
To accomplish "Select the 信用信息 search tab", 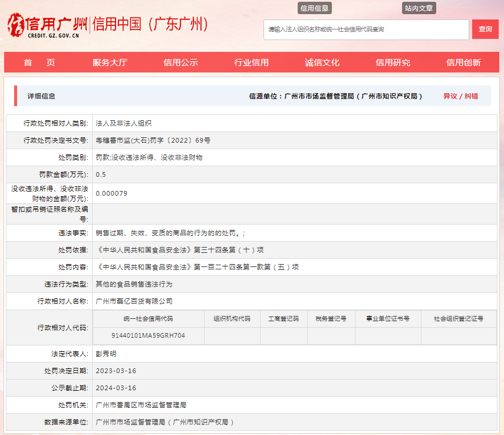I will click(x=314, y=8).
